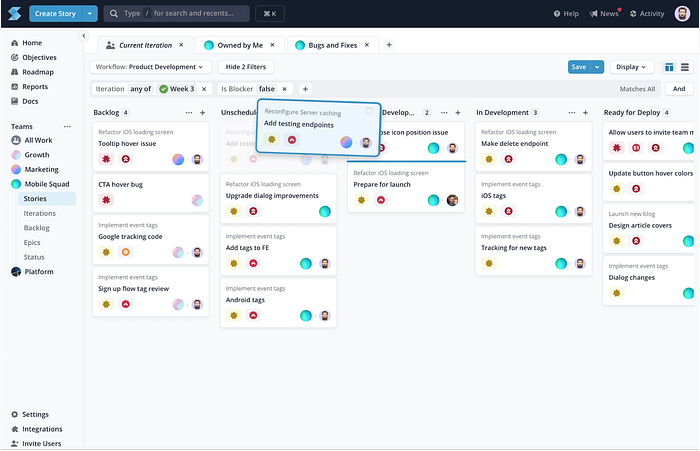Collapse the sidebar with the arrow button
700x451 pixels.
point(83,36)
